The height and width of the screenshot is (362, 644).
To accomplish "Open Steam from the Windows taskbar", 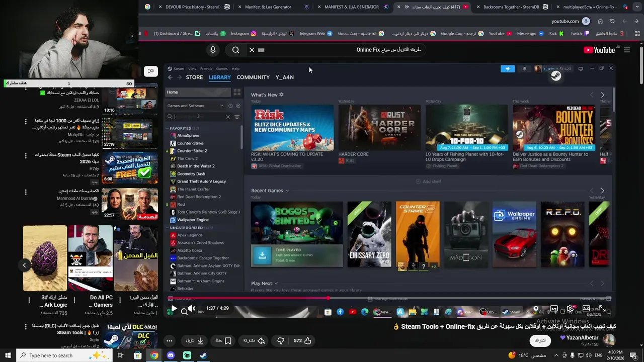I will (203, 355).
